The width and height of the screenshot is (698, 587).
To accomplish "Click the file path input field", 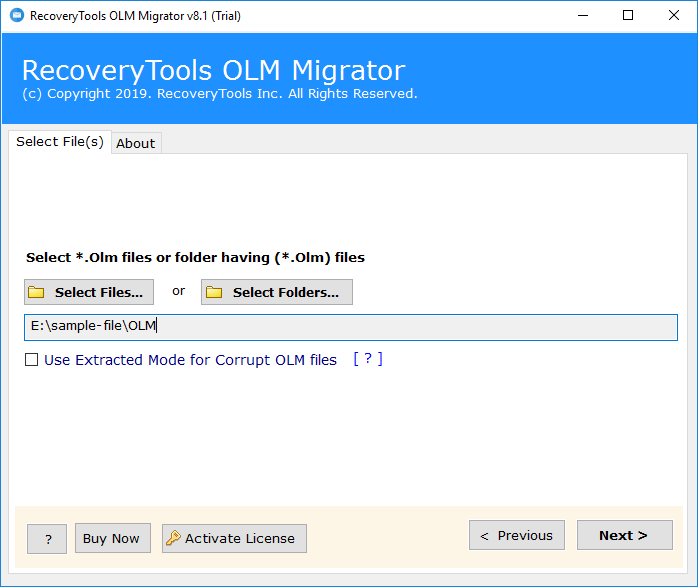I will (x=351, y=327).
